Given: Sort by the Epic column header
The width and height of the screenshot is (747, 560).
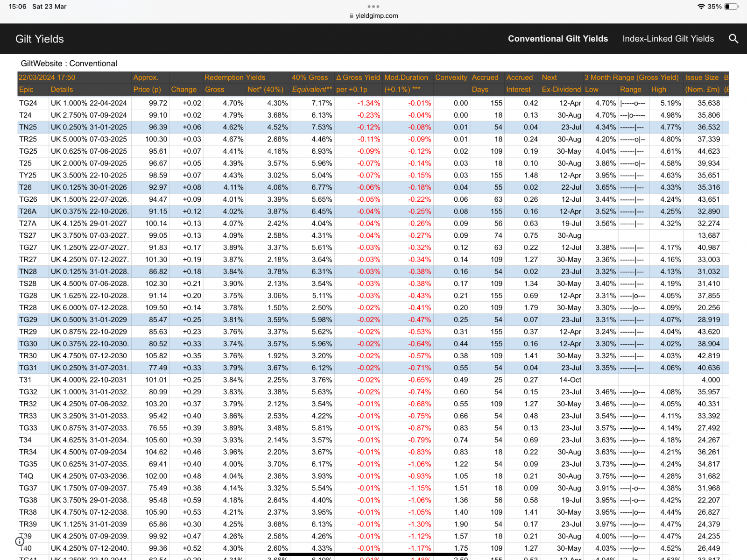Looking at the screenshot, I should coord(26,89).
